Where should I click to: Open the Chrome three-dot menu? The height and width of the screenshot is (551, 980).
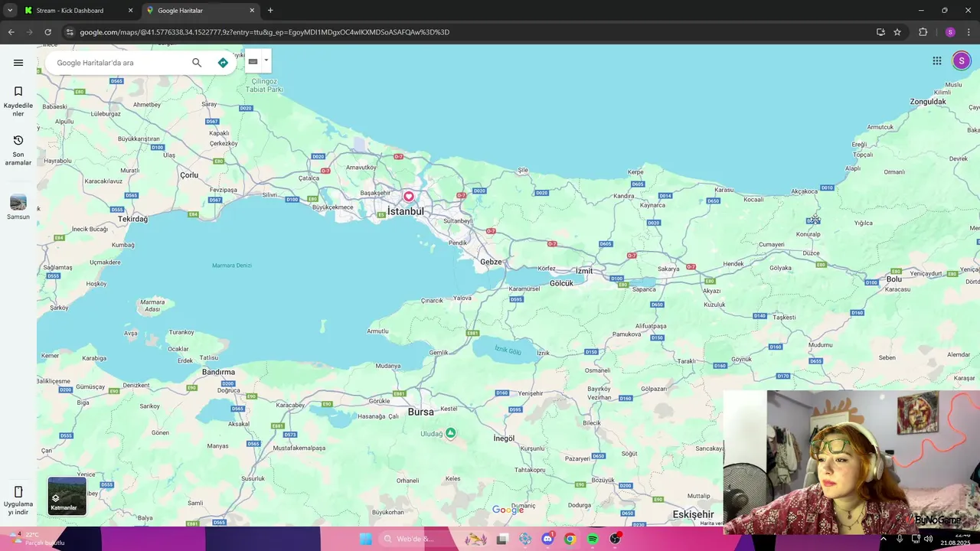969,32
